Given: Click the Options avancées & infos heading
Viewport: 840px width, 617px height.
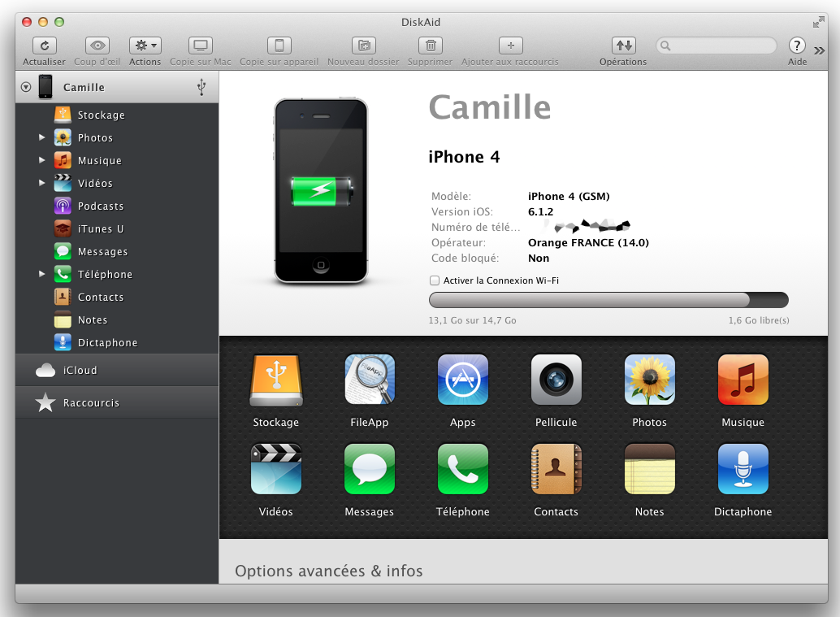Looking at the screenshot, I should [x=328, y=571].
